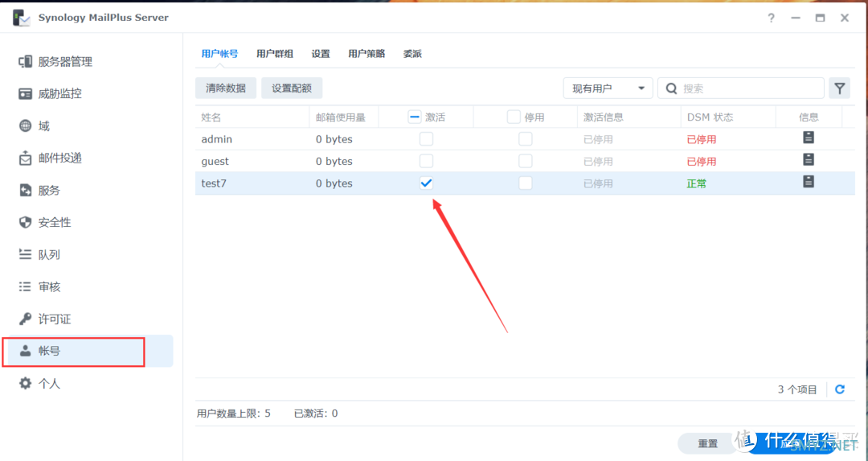Open the info icon for admin
Screen dimensions: 868x461
click(x=809, y=138)
